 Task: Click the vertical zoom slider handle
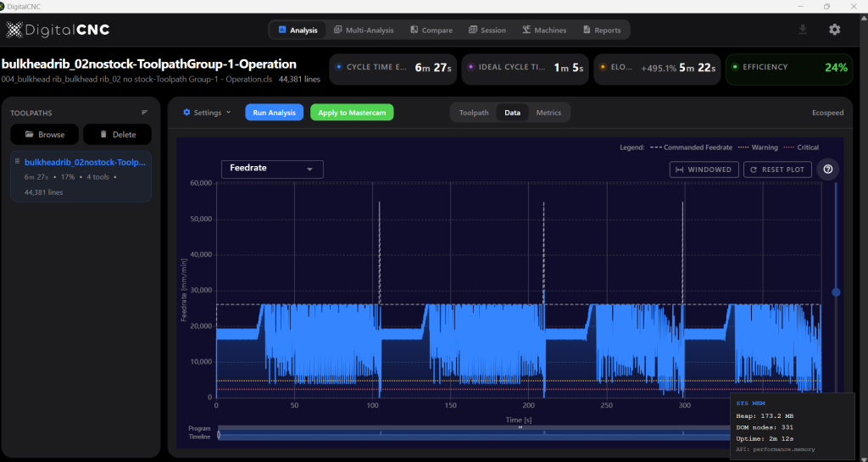tap(836, 292)
